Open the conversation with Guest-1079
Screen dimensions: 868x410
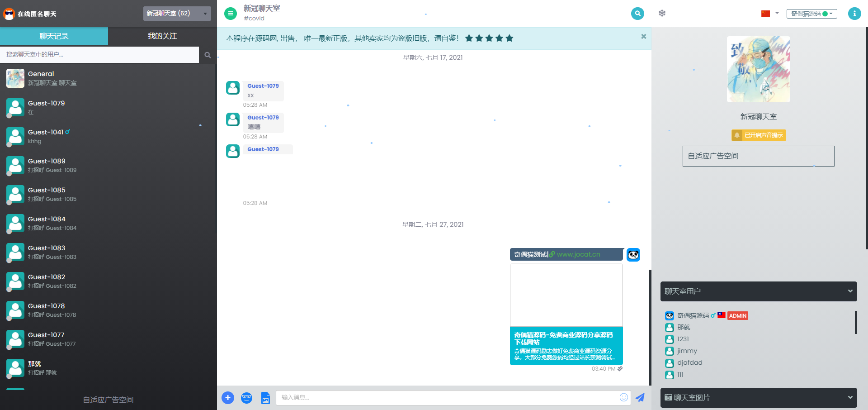tap(108, 108)
